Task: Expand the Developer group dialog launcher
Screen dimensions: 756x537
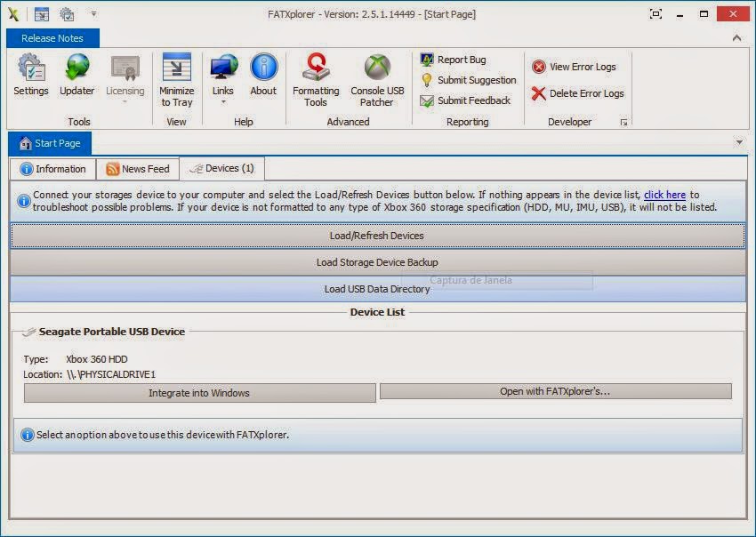Action: [x=623, y=123]
